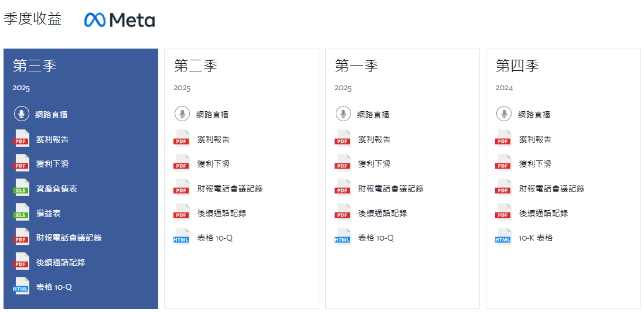Click PDF icon for 第四季 獲利報告
Image resolution: width=644 pixels, height=312 pixels.
(x=503, y=138)
